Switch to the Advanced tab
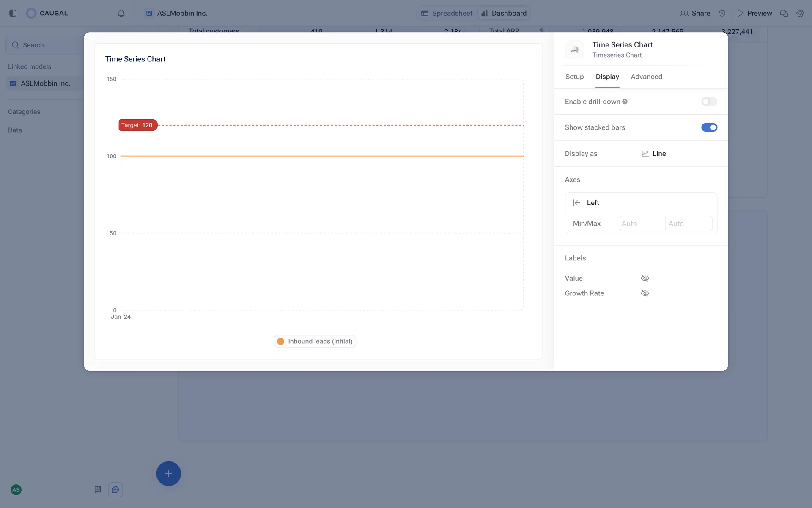 coord(646,77)
